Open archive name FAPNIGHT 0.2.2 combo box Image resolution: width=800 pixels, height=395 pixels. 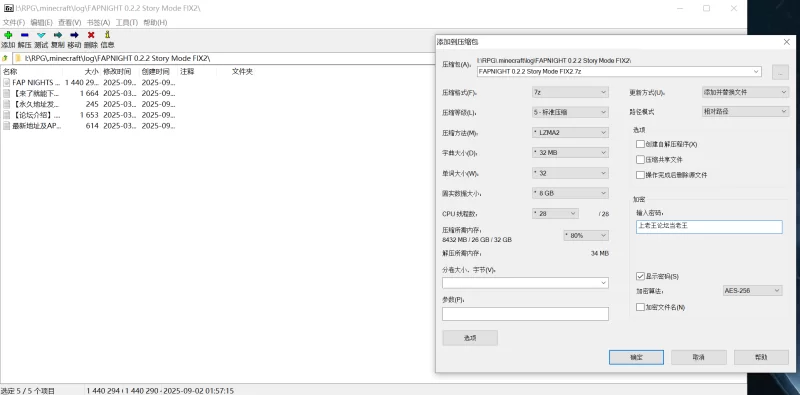point(619,72)
